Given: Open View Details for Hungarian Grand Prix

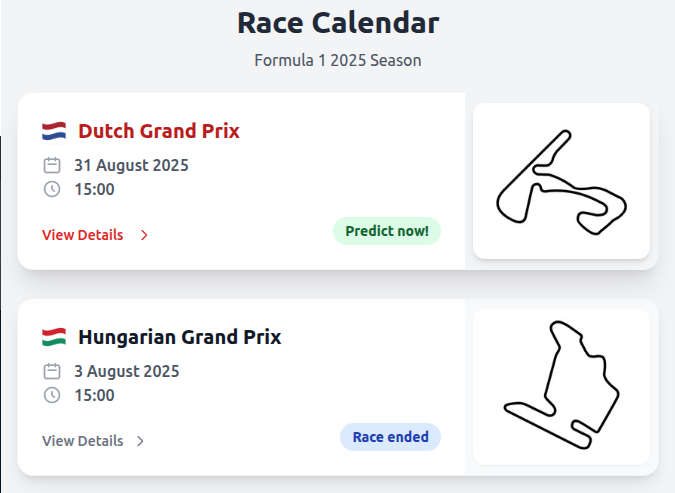Looking at the screenshot, I should point(83,441).
